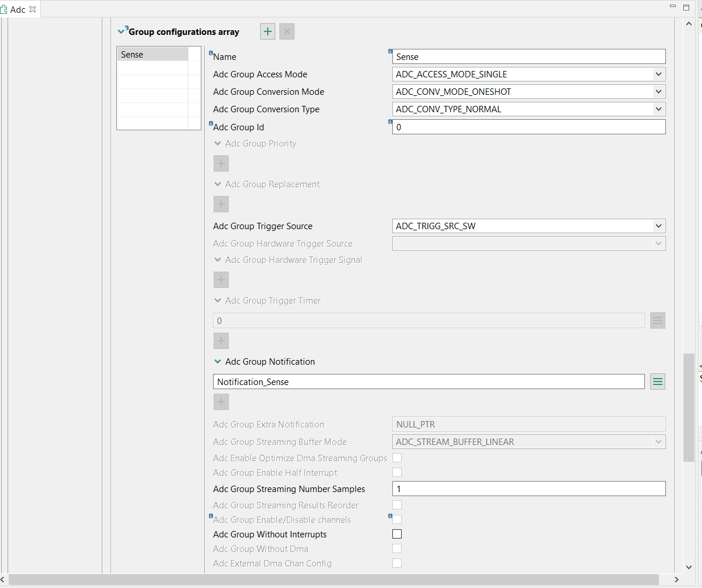702x588 pixels.
Task: Click the Notification_Sense text field
Action: pyautogui.click(x=429, y=382)
